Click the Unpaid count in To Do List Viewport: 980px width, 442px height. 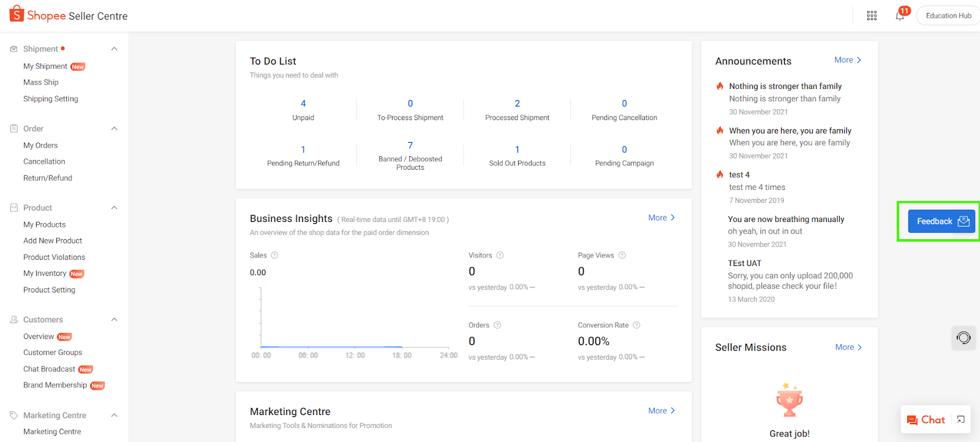303,104
